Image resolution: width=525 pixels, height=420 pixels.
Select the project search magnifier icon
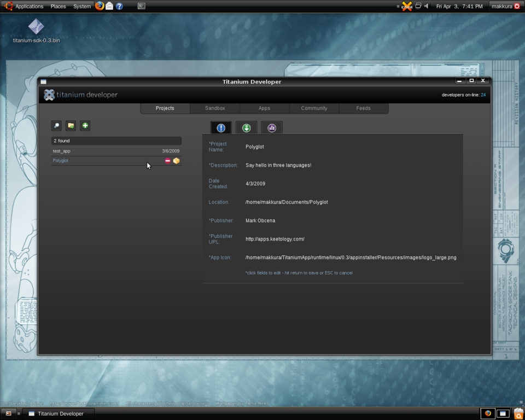(56, 125)
